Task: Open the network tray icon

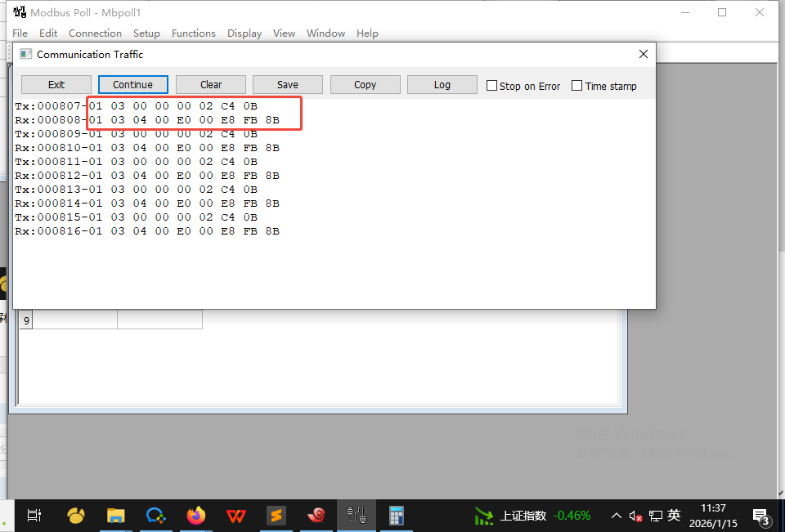Action: coord(655,516)
